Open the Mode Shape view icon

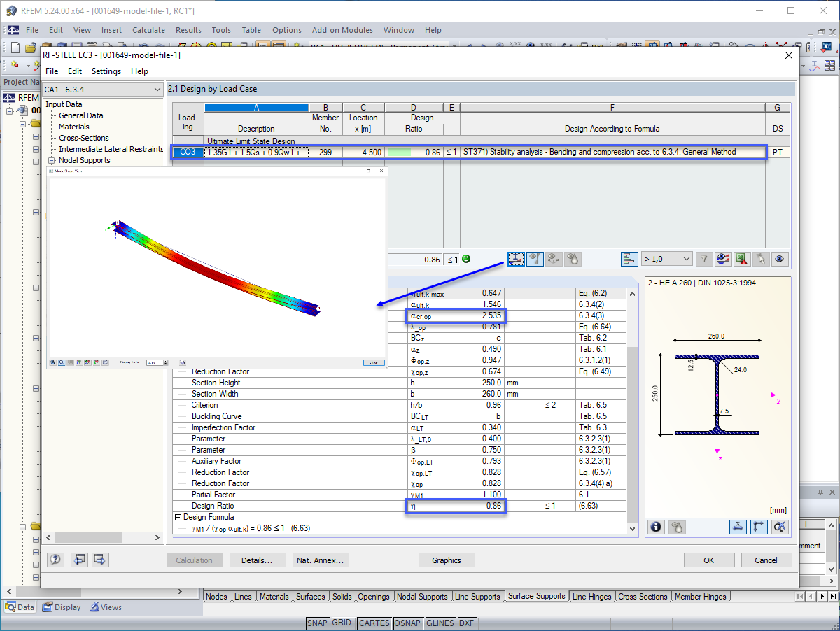516,259
